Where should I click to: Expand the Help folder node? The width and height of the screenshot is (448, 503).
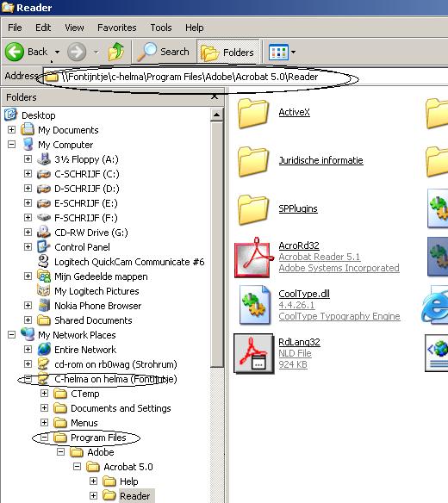[x=93, y=481]
